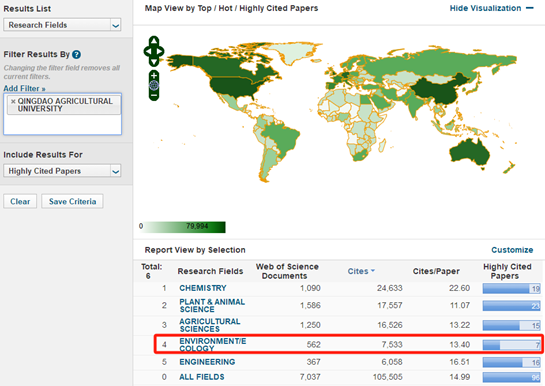Click the Add Filter link

point(24,89)
